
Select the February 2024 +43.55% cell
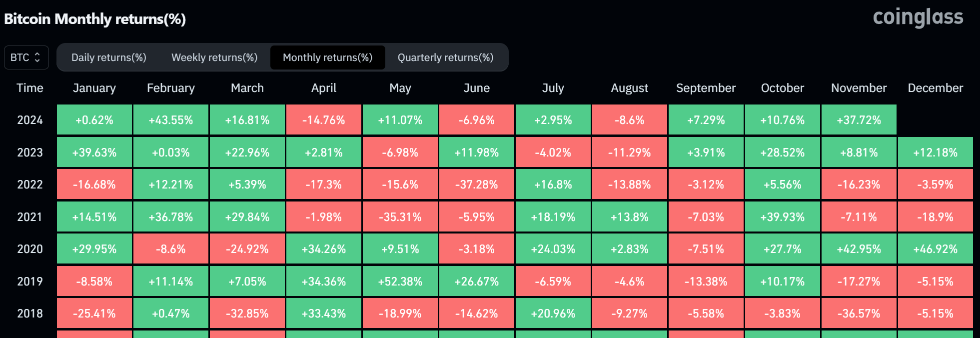point(171,120)
